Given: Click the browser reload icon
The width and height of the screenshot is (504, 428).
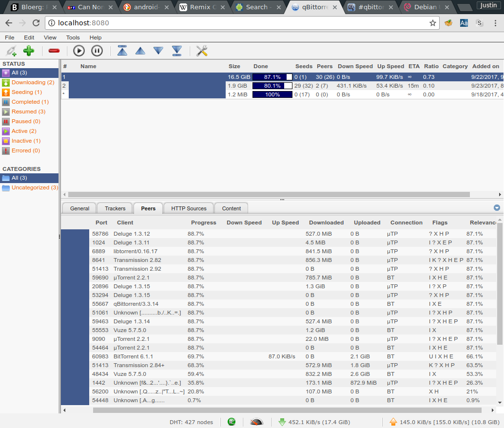Looking at the screenshot, I should click(36, 23).
